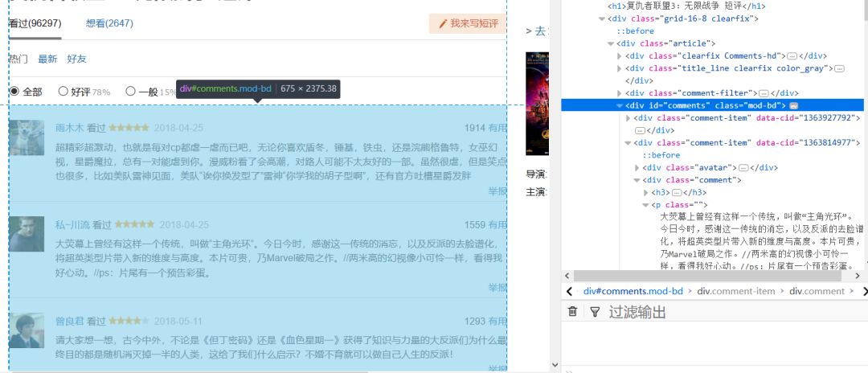Select the 好友 sort option
Screen dimensions: 868x373
77,59
